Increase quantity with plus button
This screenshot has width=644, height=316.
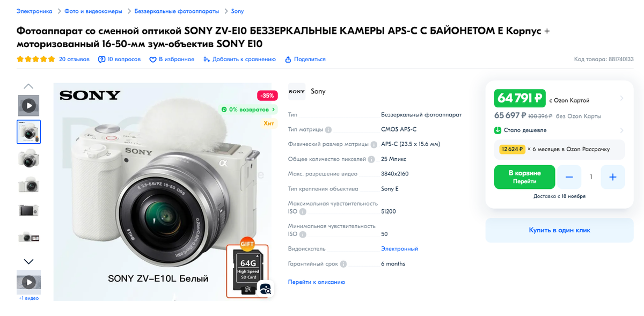[x=613, y=177]
